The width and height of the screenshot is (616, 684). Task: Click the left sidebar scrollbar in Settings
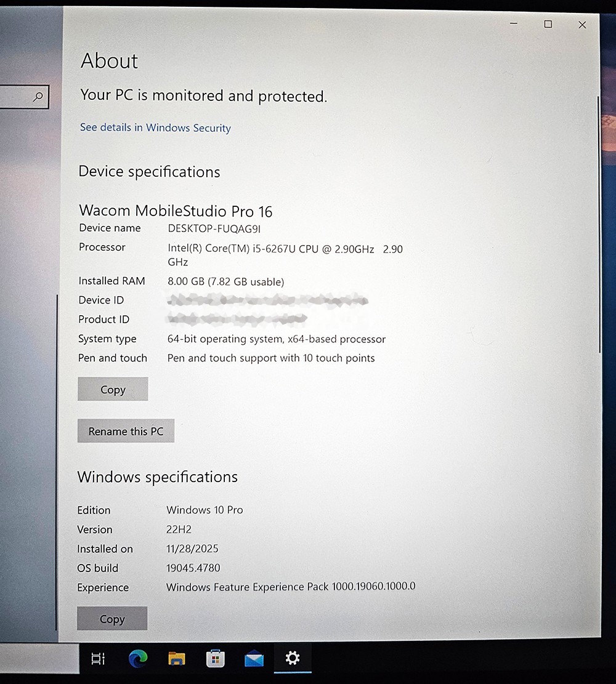pos(57,462)
